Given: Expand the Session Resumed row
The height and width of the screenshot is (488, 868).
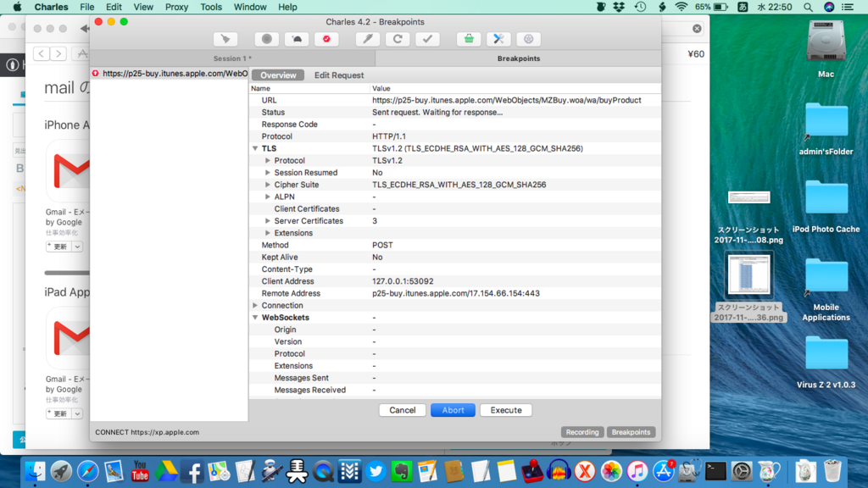Looking at the screenshot, I should coord(268,173).
